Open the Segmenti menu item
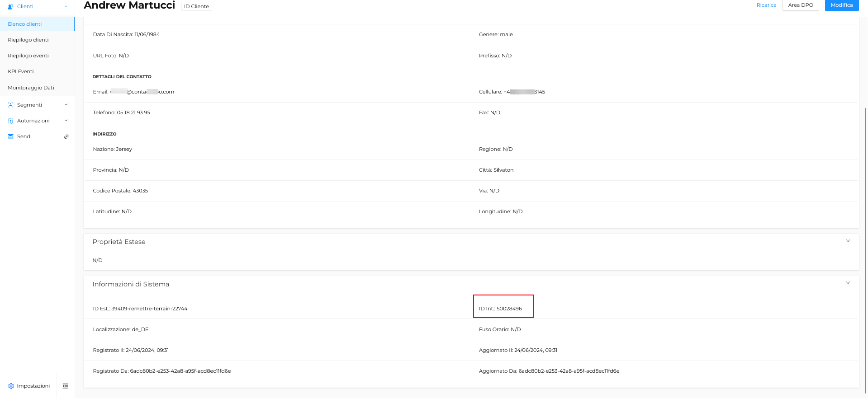This screenshot has height=398, width=868. pos(37,105)
